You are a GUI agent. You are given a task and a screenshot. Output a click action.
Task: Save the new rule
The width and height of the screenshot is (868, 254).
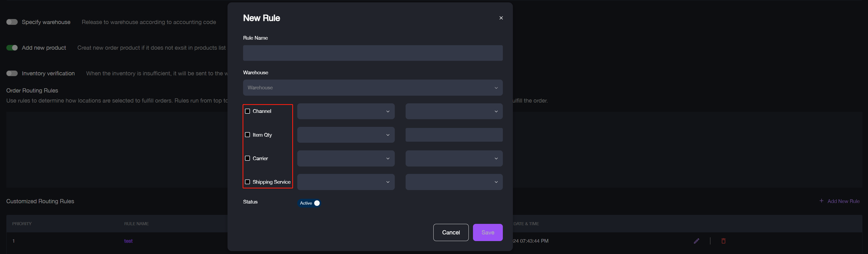pos(488,232)
